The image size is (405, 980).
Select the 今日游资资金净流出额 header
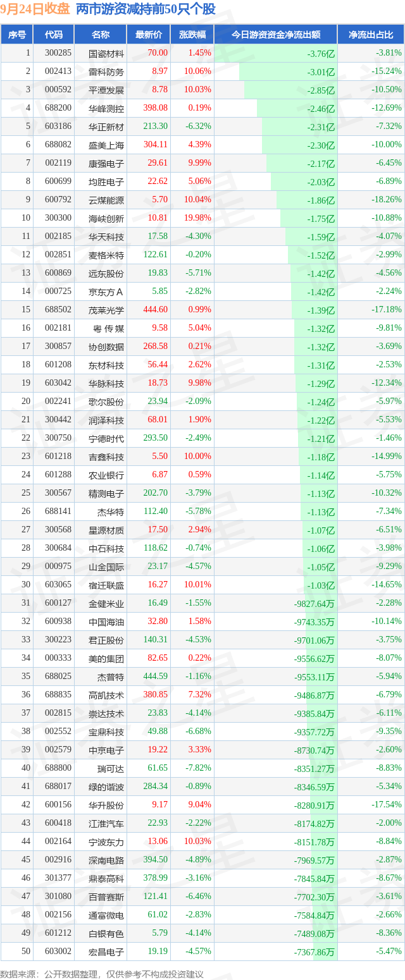click(276, 35)
